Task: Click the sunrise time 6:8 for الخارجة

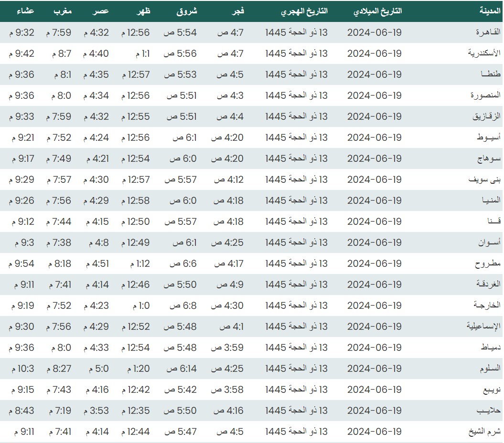Action: (x=185, y=306)
